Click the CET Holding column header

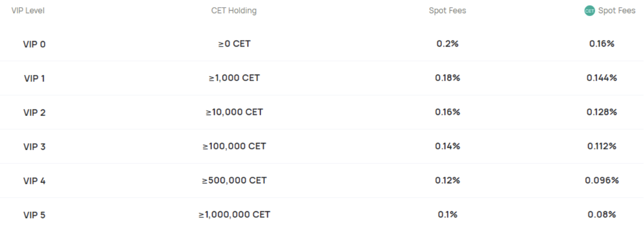pos(234,11)
